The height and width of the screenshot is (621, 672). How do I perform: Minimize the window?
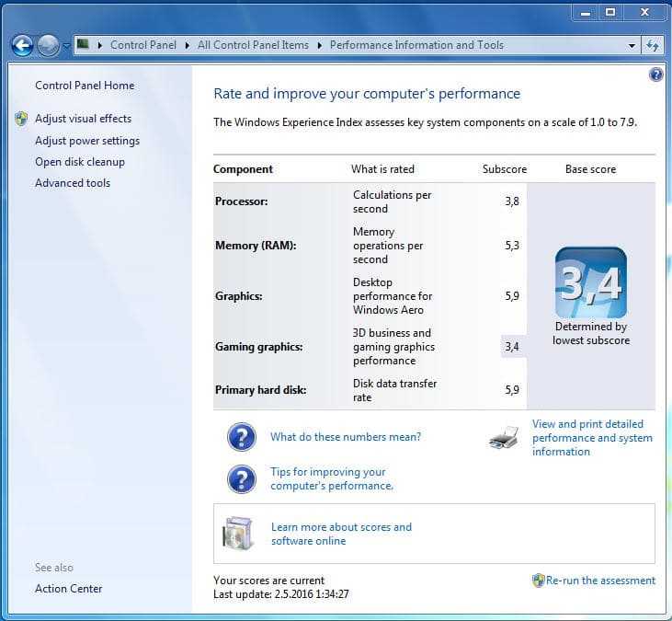tap(586, 12)
